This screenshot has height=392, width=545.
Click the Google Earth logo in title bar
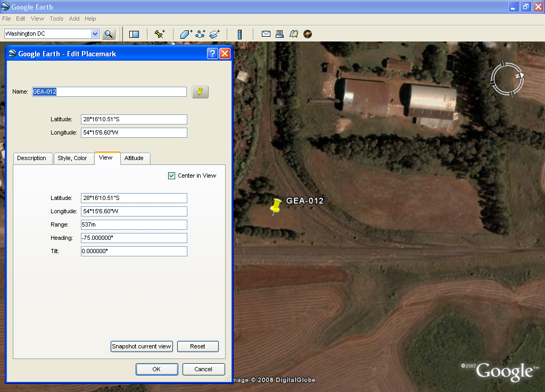point(5,6)
